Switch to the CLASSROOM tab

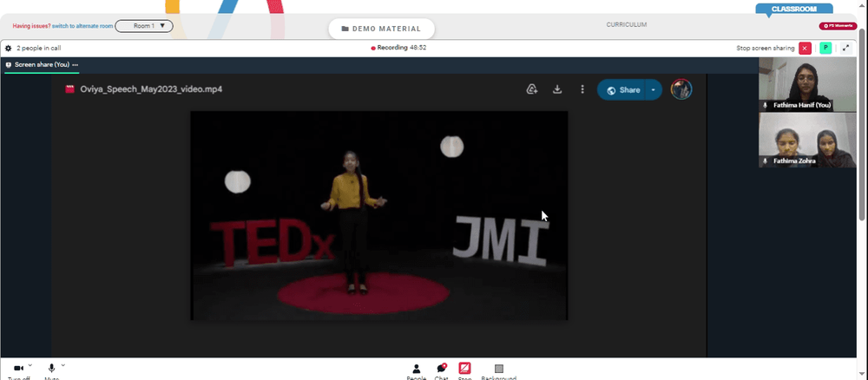pos(794,9)
